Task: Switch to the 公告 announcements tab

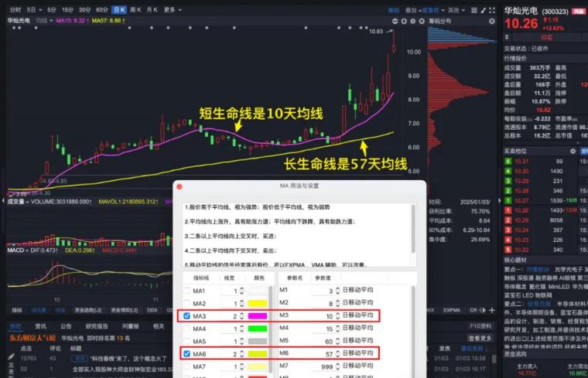Action: click(66, 326)
